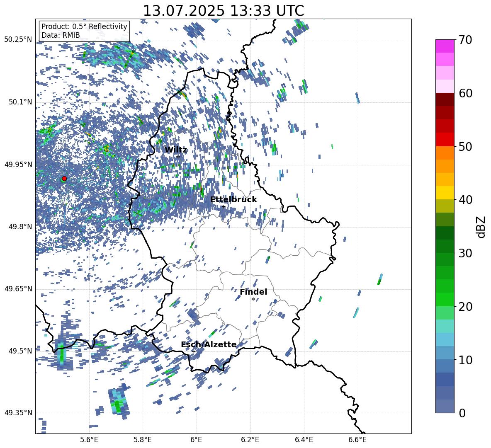The height and width of the screenshot is (448, 491).
Task: Click the Esch/Alzette station label
Action: [209, 344]
